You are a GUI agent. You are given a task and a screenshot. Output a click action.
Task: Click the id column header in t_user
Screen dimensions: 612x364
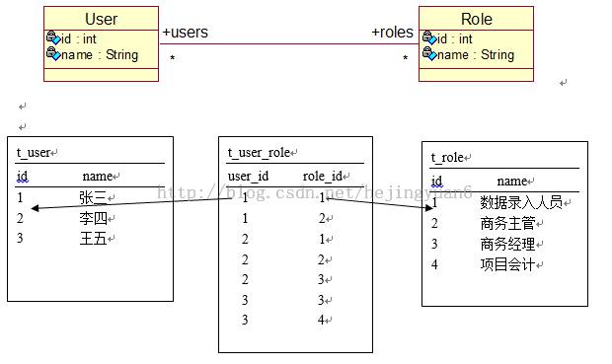point(23,176)
